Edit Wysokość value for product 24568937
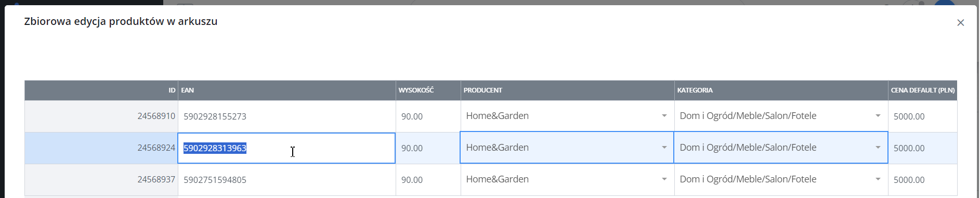980x198 pixels. [428, 180]
